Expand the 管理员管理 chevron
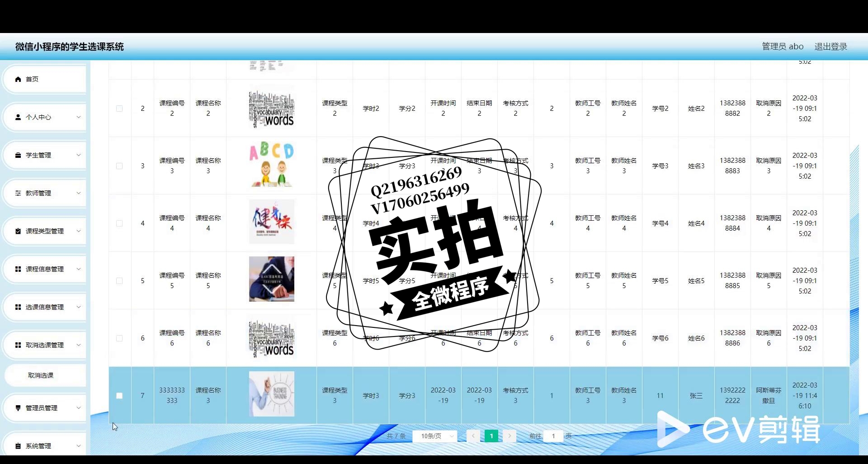The height and width of the screenshot is (464, 868). [x=78, y=408]
